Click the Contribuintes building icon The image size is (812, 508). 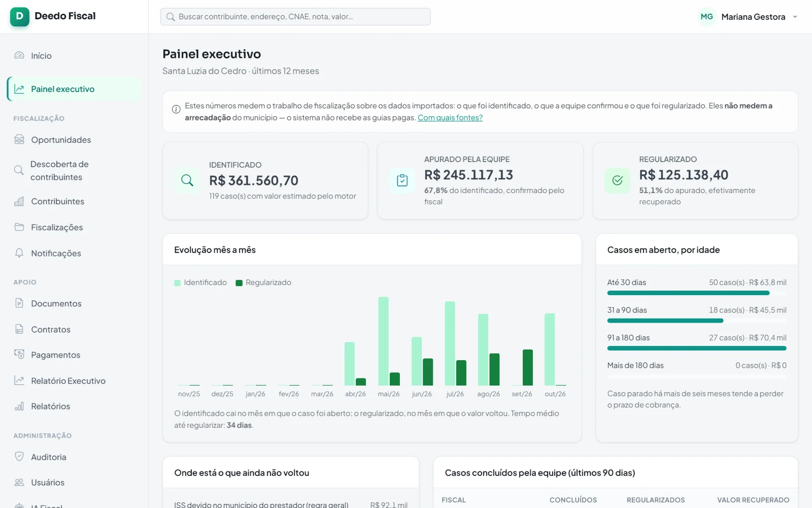[x=19, y=201]
